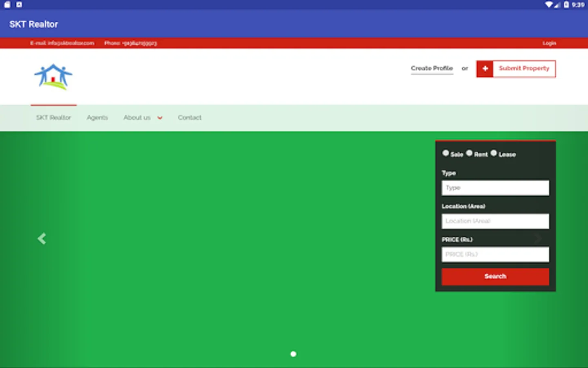Focus the Type input field
This screenshot has width=588, height=368.
[x=495, y=188]
